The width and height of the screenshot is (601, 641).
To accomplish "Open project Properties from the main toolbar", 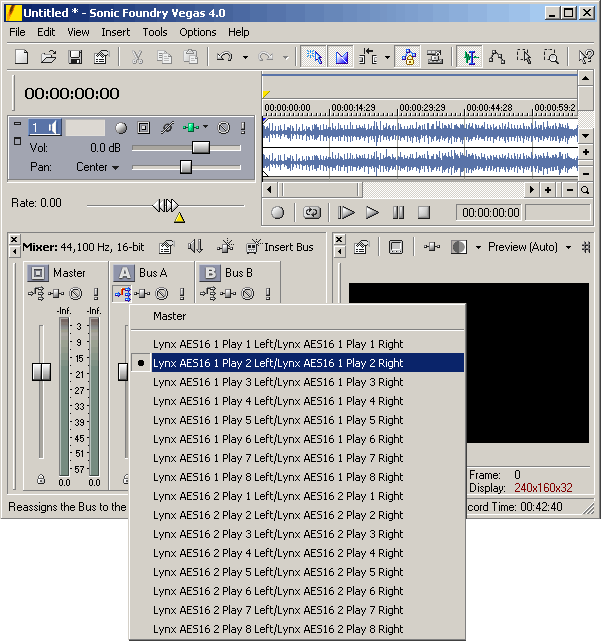I will pyautogui.click(x=101, y=56).
